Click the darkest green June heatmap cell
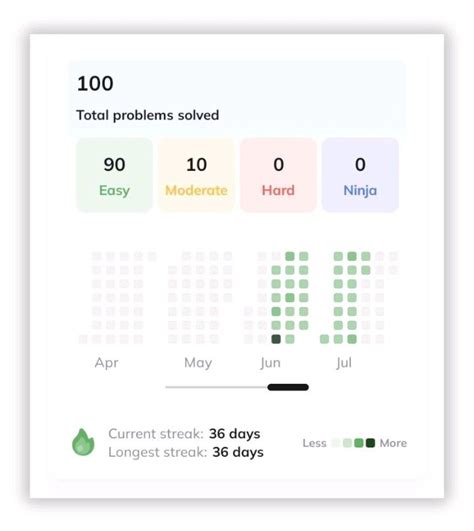This screenshot has height=531, width=474. tap(276, 339)
